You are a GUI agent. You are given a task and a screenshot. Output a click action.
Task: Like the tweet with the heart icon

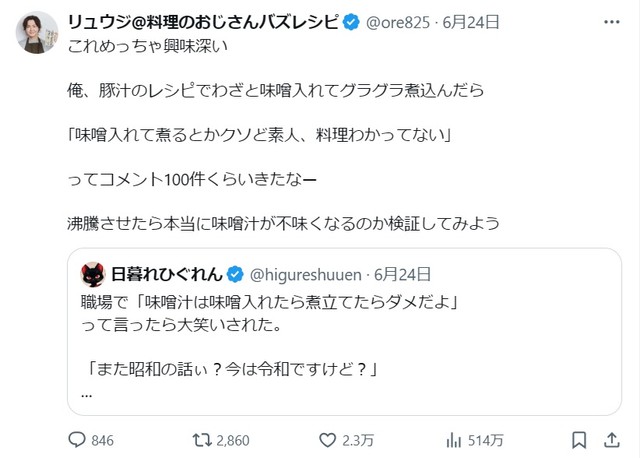click(327, 439)
